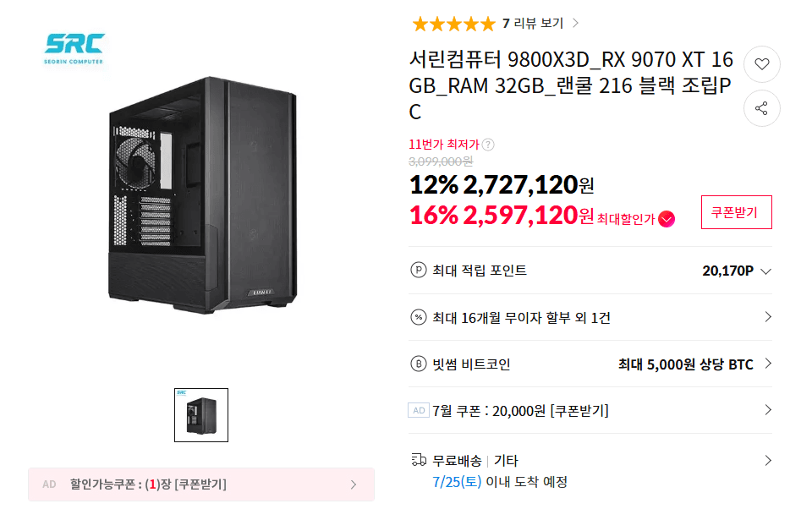Click the points P circle icon
Image resolution: width=812 pixels, height=520 pixels.
[x=418, y=271]
